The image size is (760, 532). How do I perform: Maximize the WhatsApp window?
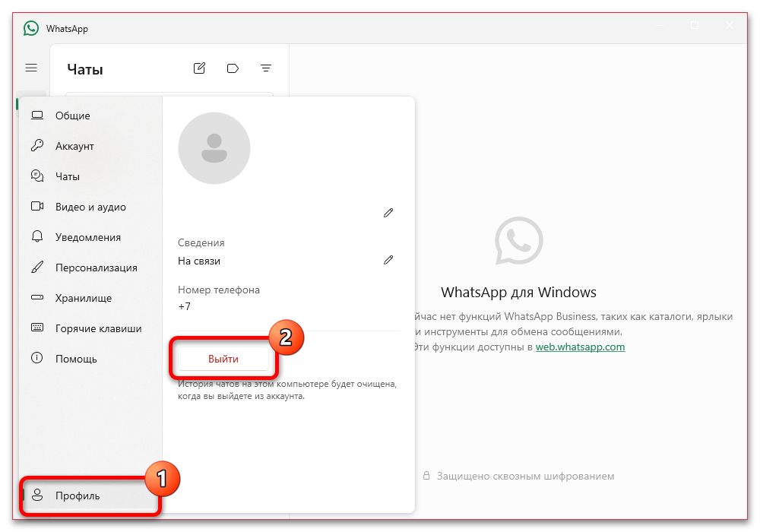point(695,25)
